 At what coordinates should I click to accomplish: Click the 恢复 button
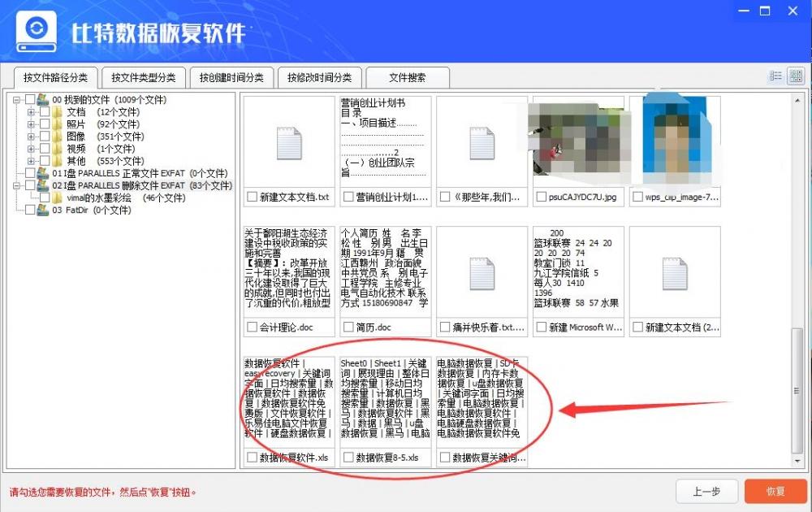(775, 491)
